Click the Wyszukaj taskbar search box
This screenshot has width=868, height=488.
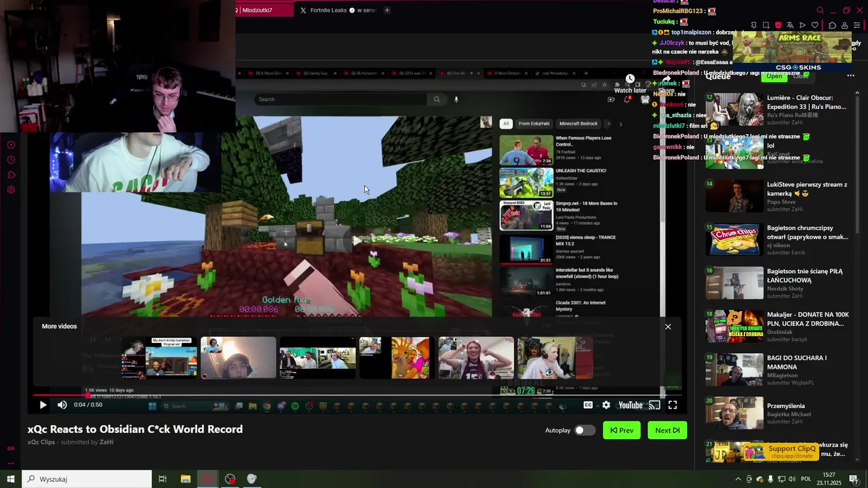87,479
